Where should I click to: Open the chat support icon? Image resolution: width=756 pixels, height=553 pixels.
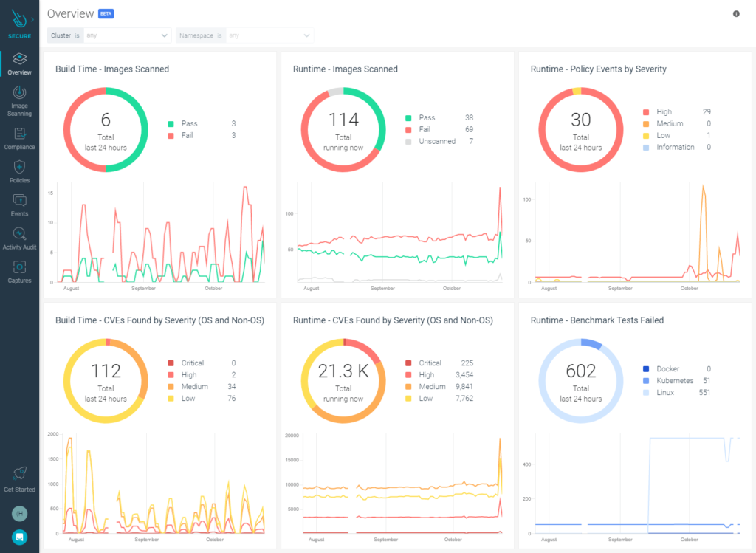(19, 537)
